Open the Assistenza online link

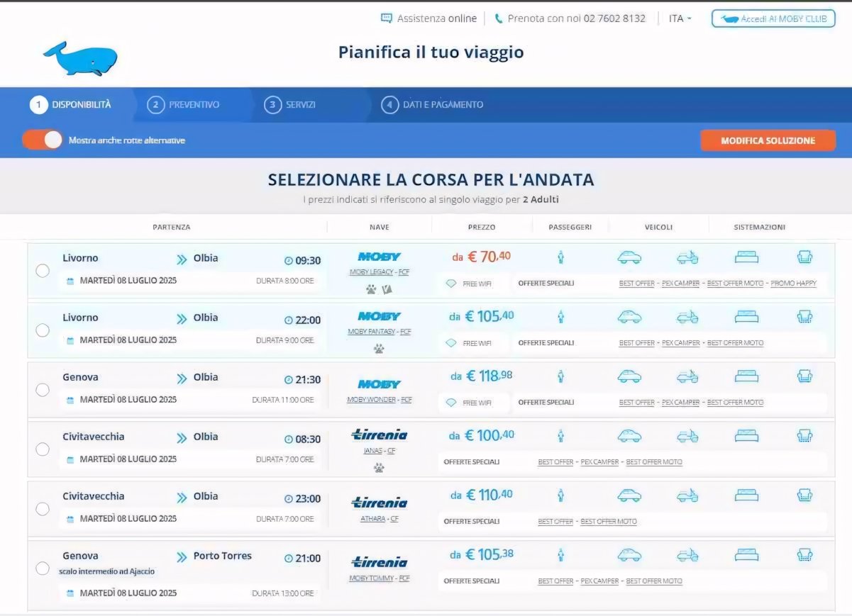pyautogui.click(x=437, y=18)
